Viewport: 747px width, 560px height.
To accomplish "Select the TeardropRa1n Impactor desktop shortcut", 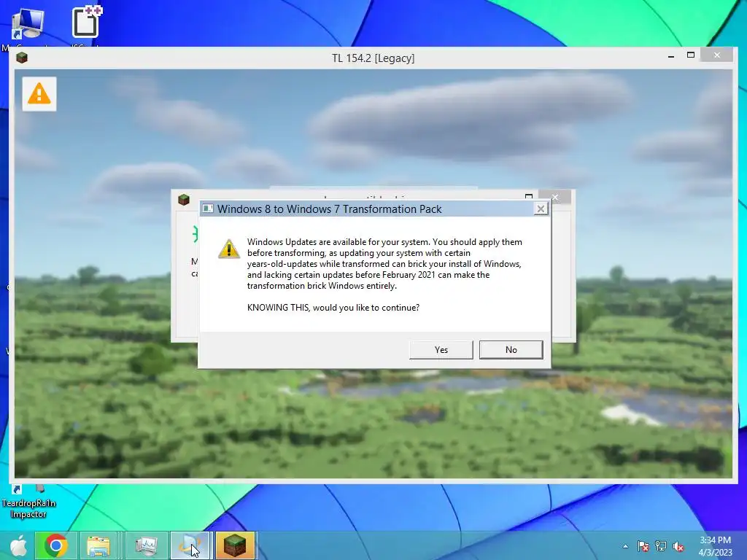I will point(28,502).
